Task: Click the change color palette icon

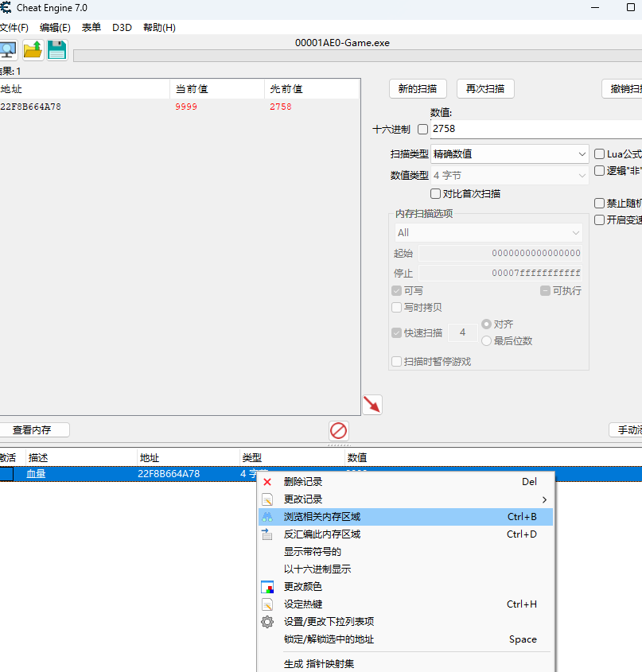Action: tap(267, 587)
